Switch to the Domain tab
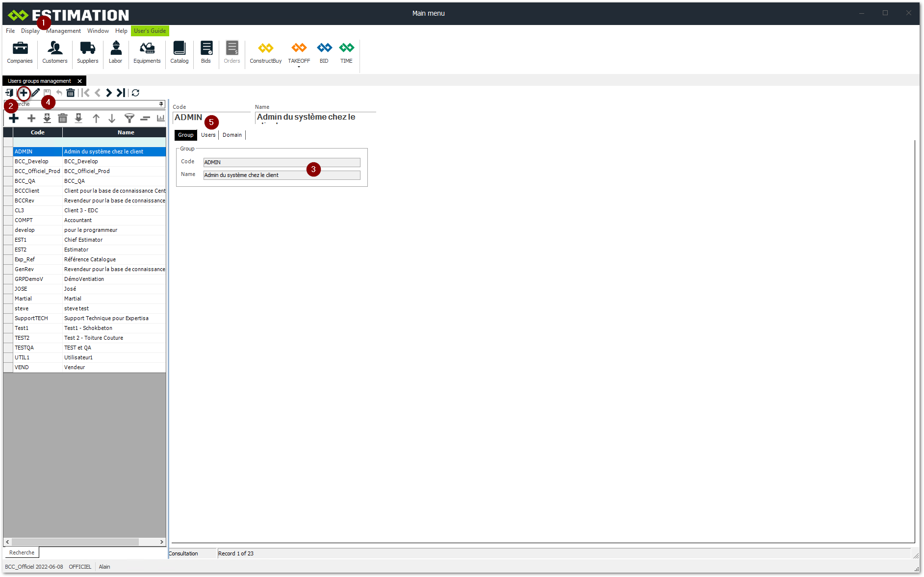924x577 pixels. tap(232, 135)
